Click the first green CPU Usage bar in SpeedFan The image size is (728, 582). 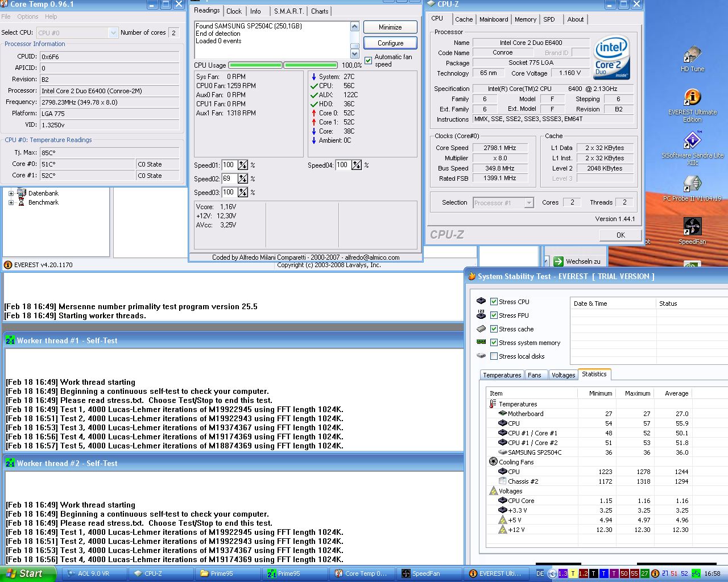255,65
